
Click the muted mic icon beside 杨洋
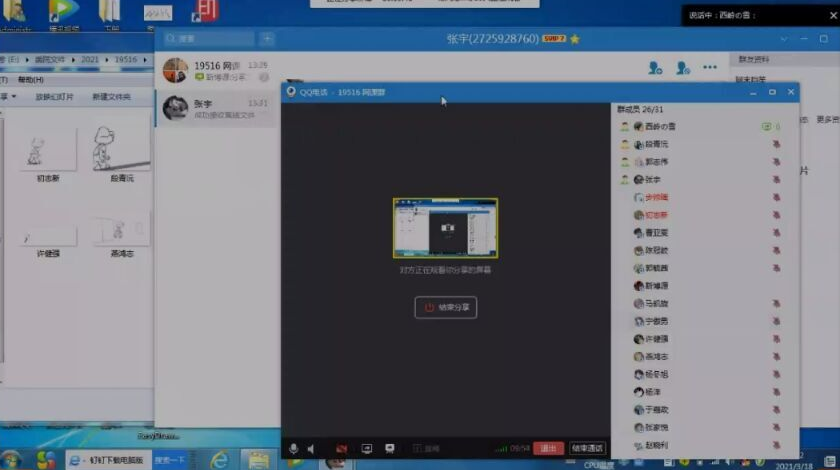776,392
